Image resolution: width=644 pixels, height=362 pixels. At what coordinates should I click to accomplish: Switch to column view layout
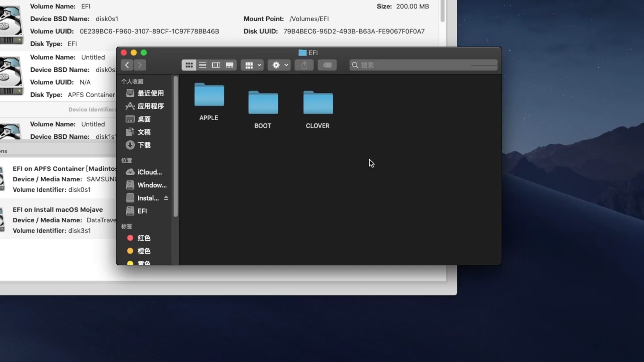216,65
